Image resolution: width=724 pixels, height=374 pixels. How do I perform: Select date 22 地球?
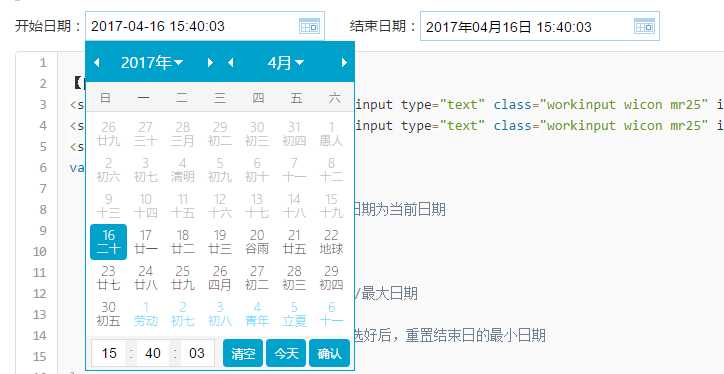coord(331,242)
